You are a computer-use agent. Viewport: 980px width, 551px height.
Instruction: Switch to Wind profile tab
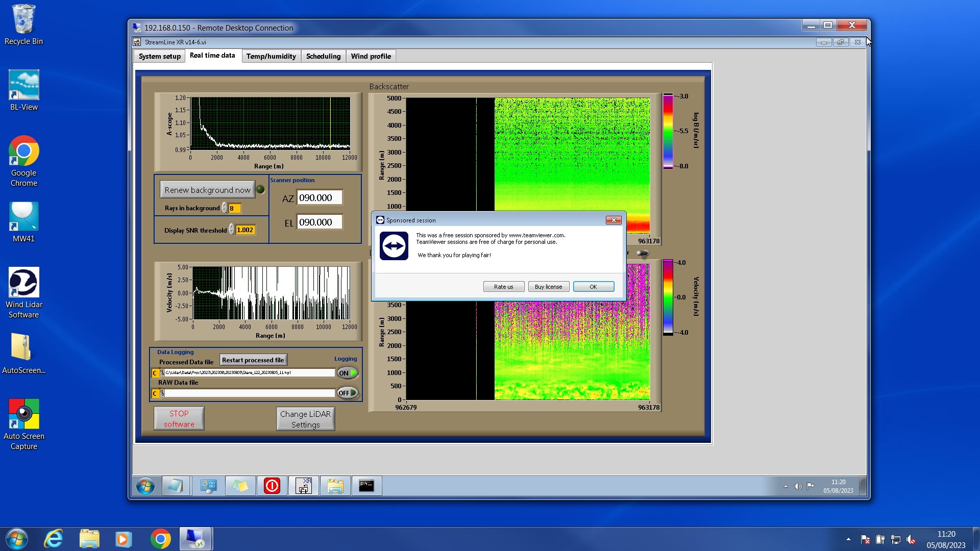click(371, 56)
